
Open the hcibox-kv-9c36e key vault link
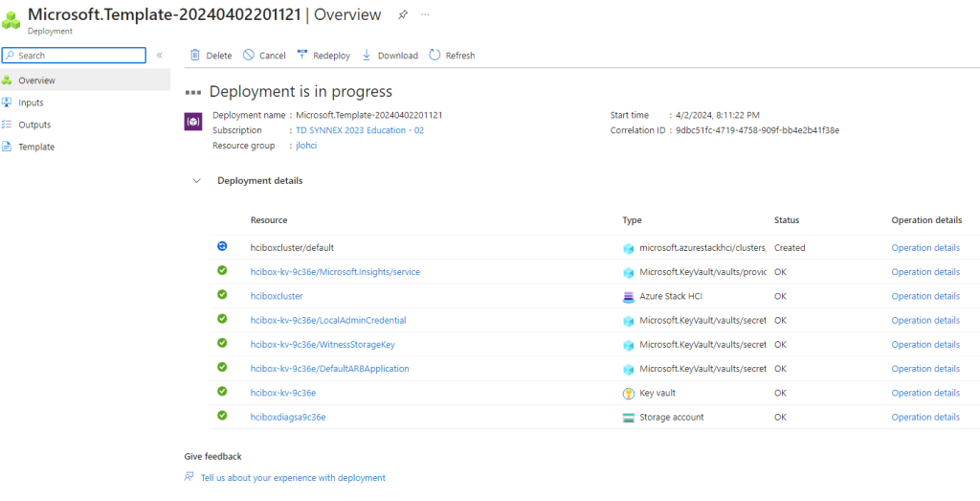pyautogui.click(x=281, y=393)
